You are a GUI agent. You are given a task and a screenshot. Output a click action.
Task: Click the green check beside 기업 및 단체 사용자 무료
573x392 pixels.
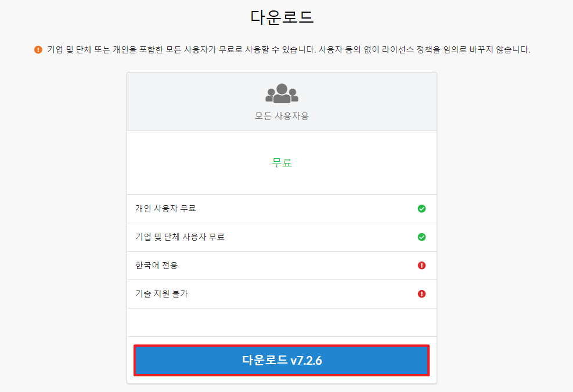tap(421, 237)
